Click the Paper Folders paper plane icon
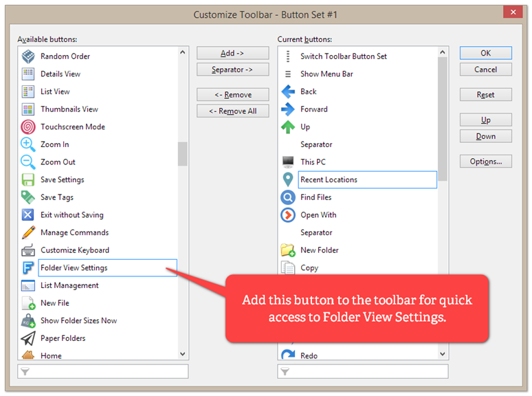 pyautogui.click(x=28, y=338)
